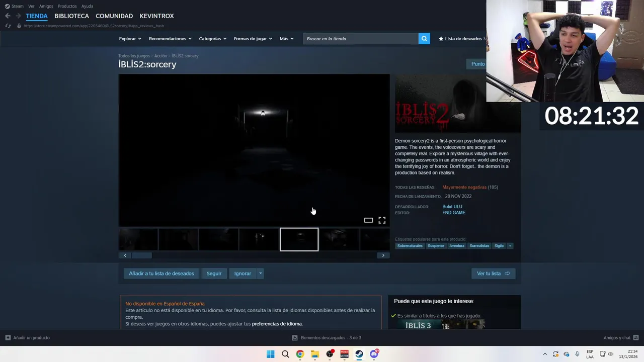Open the Bulut ULU developer link
Viewport: 644px width, 362px height.
pyautogui.click(x=452, y=207)
